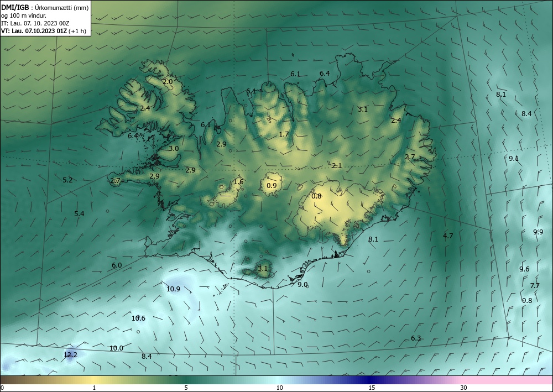Click the 'IT: Lau. 07. 10. 2023 00Z' line

(35, 23)
